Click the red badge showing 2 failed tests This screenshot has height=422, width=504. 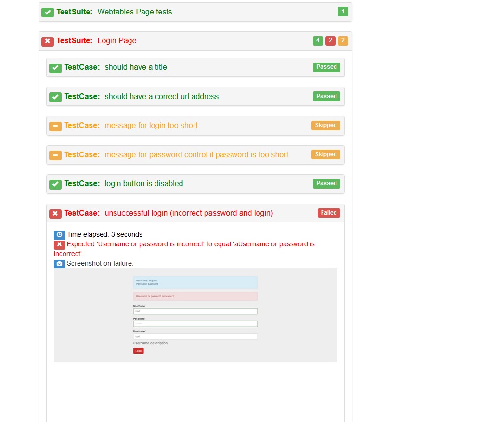point(330,41)
